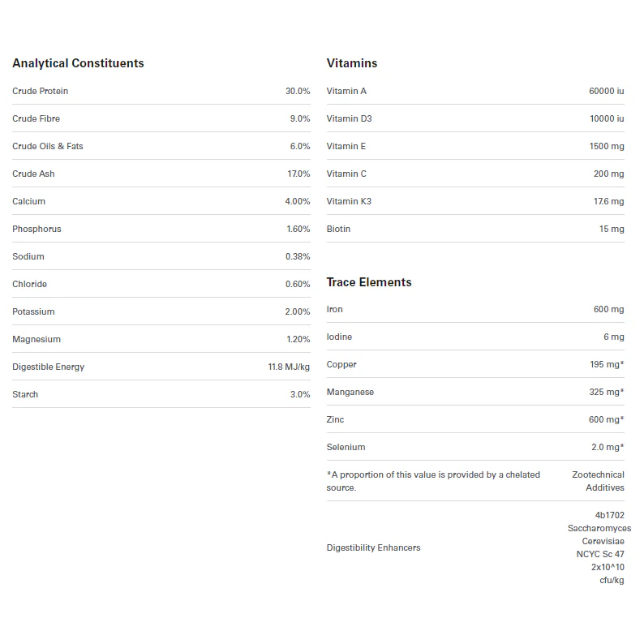Select the Vitamin A label
644x644 pixels.
346,91
